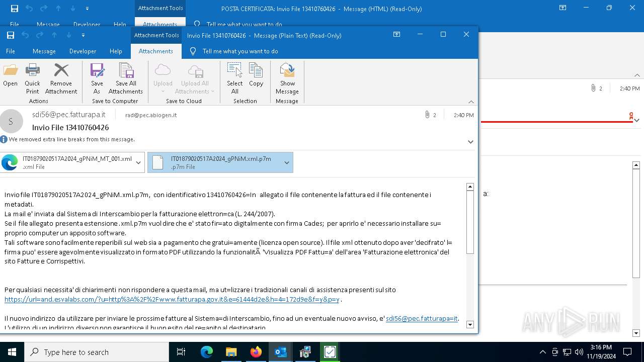This screenshot has height=362, width=644.
Task: Click volume icon in system tray
Action: click(x=579, y=352)
